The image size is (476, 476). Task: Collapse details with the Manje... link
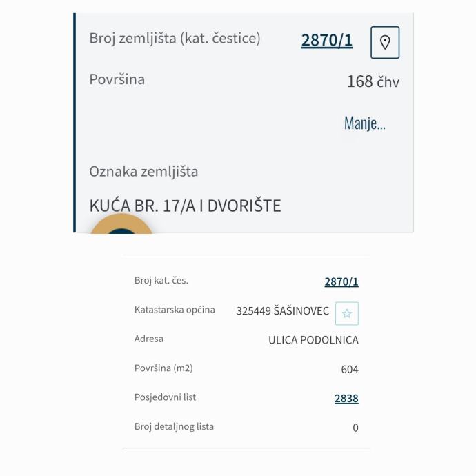click(x=364, y=123)
